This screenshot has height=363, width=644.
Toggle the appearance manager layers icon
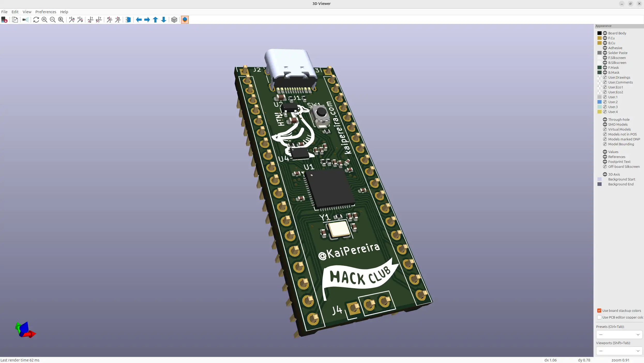click(x=185, y=20)
